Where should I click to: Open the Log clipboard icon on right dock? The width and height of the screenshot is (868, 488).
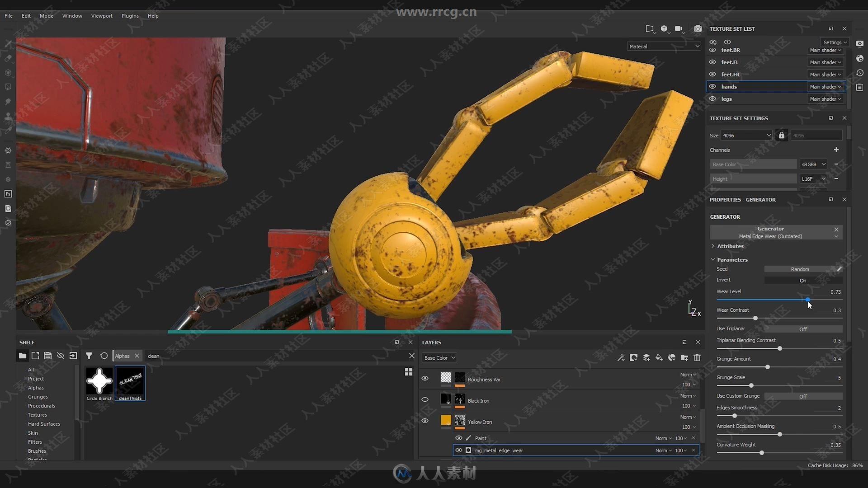(x=860, y=87)
